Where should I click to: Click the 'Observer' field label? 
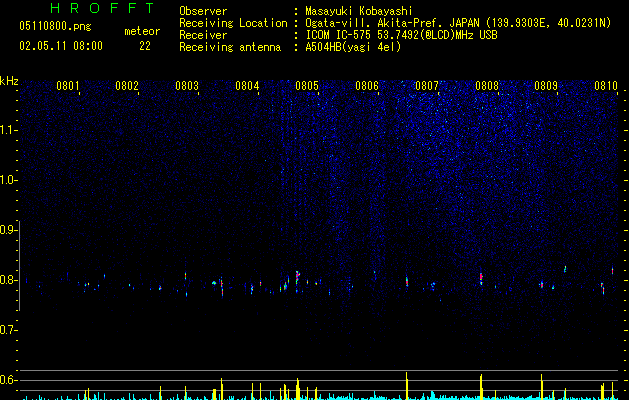click(x=203, y=11)
